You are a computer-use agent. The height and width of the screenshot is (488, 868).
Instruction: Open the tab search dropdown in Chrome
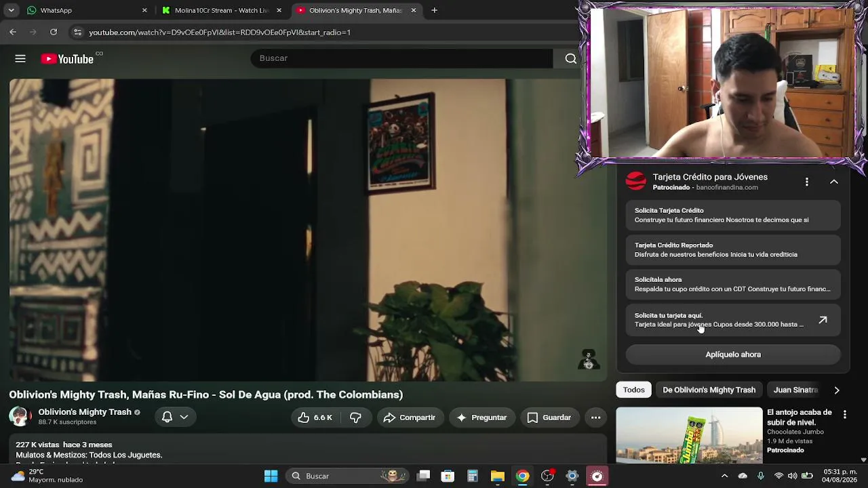coord(11,10)
